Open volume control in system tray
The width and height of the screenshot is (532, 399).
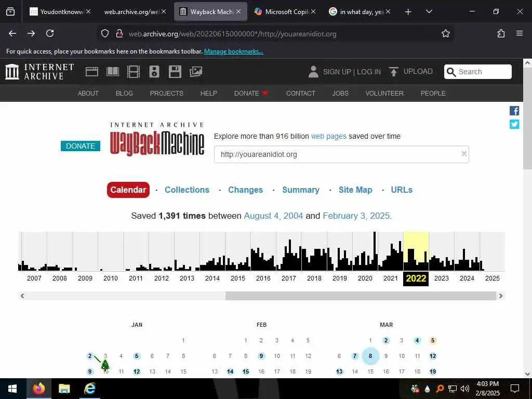tap(464, 389)
